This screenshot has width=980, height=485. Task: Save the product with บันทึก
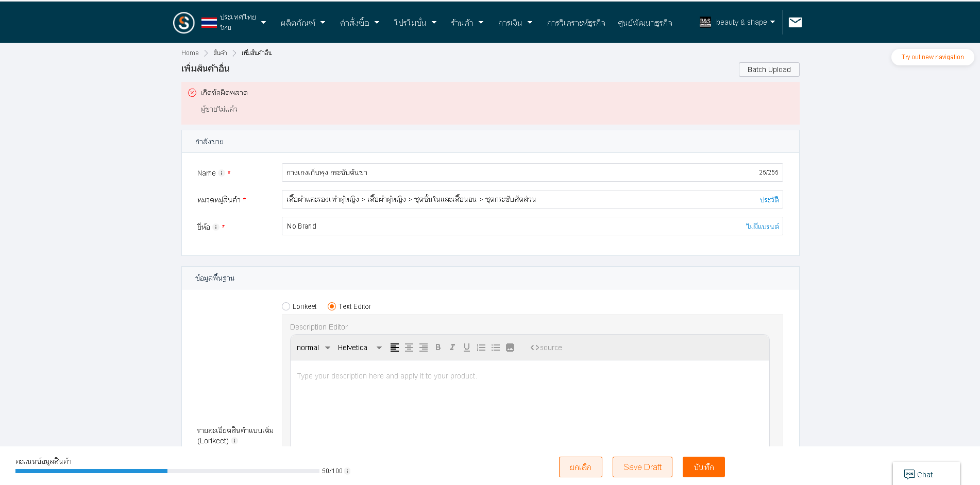704,467
